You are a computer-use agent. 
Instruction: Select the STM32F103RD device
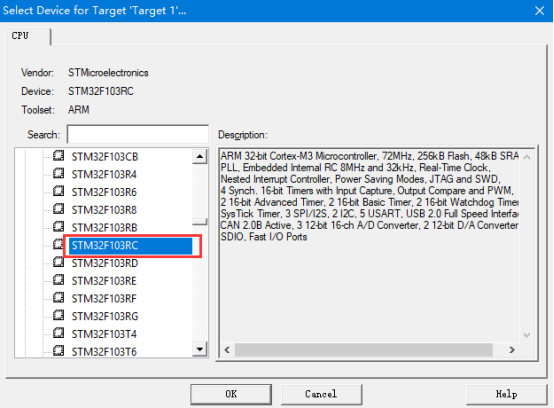click(x=105, y=263)
